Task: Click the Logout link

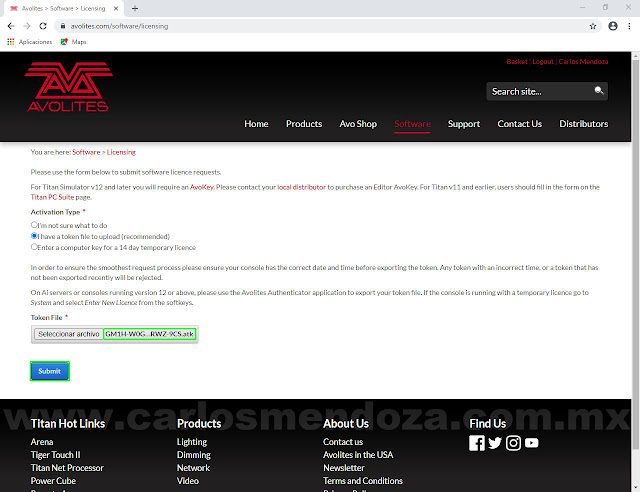Action: [x=543, y=62]
